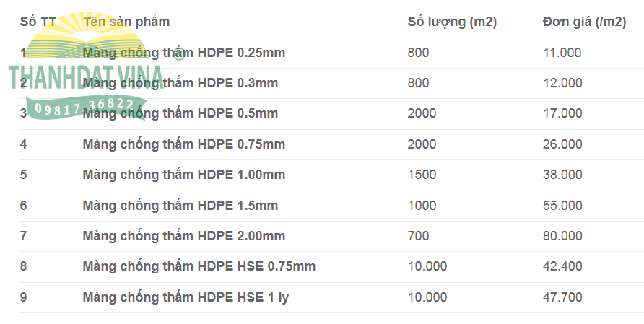The width and height of the screenshot is (644, 324).
Task: Click the Tên sản phẩm column header
Action: [x=126, y=22]
